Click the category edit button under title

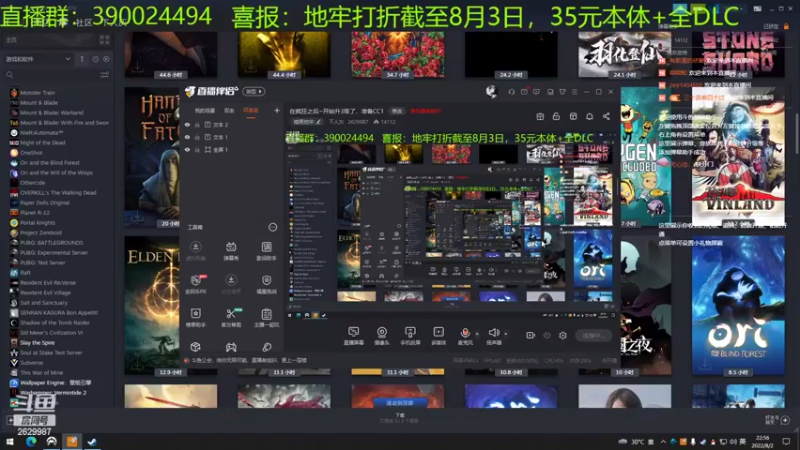coord(307,122)
